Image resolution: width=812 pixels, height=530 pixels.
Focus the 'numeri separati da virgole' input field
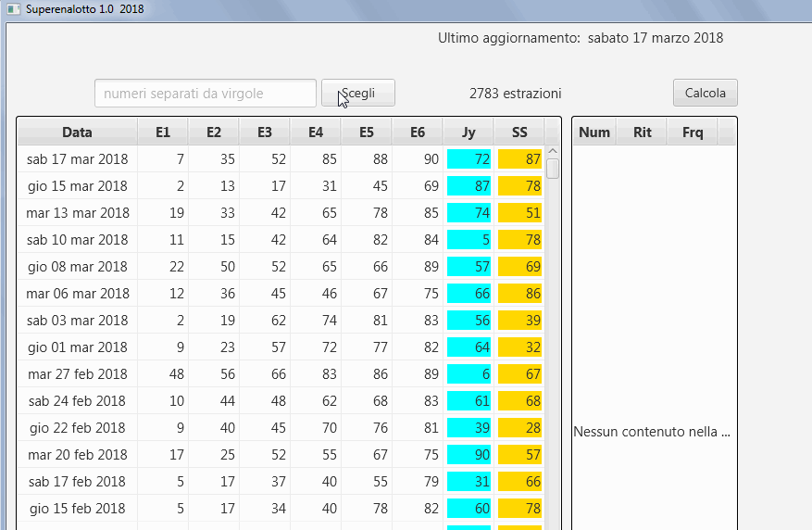coord(205,94)
